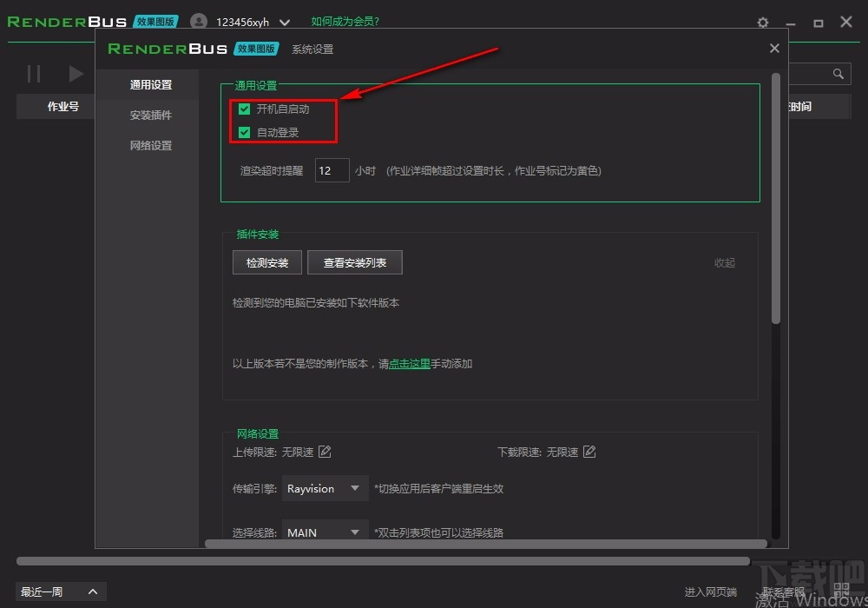
Task: Open the 最近一周 time range dropdown
Action: (61, 592)
